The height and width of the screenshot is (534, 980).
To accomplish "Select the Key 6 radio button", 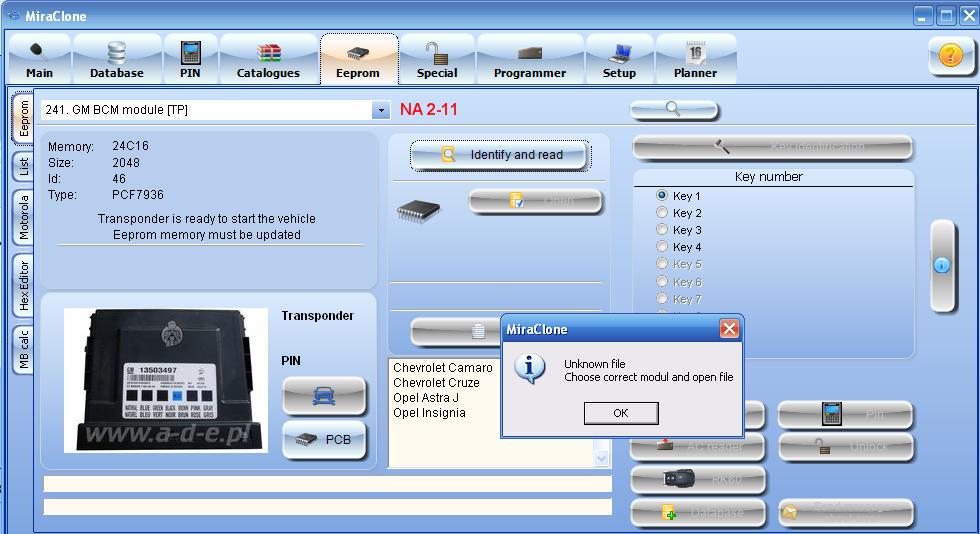I will (x=662, y=281).
